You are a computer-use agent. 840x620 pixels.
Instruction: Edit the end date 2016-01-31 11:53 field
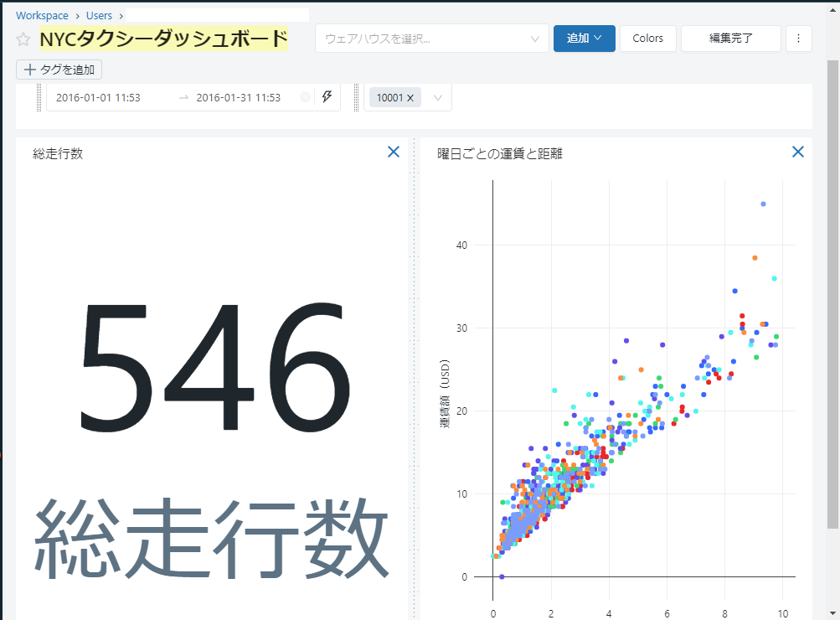(x=239, y=97)
